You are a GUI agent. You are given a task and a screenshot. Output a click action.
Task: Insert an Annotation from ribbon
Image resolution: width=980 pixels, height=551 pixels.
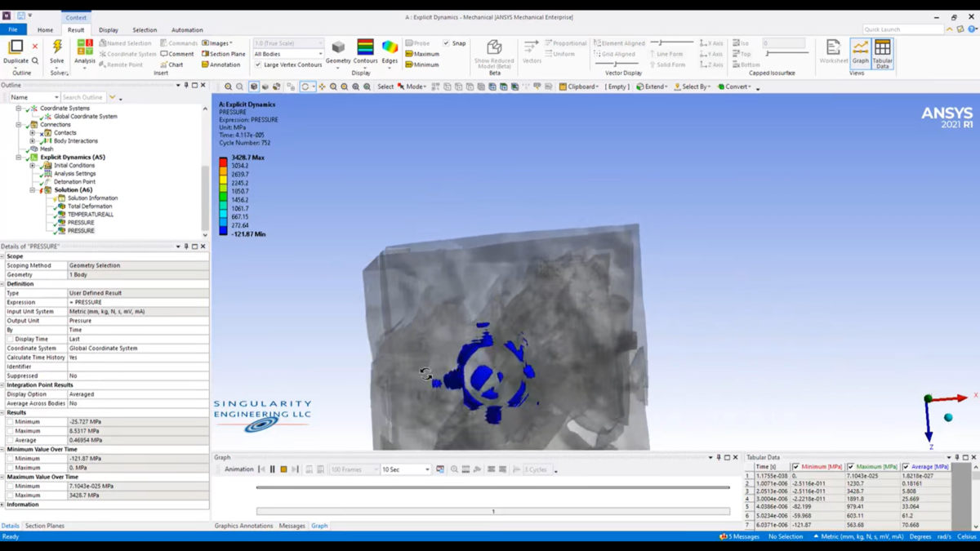point(220,64)
